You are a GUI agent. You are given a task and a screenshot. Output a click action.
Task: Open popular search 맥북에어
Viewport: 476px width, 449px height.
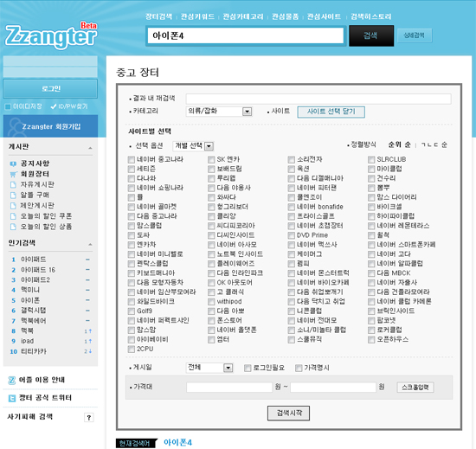[34, 321]
